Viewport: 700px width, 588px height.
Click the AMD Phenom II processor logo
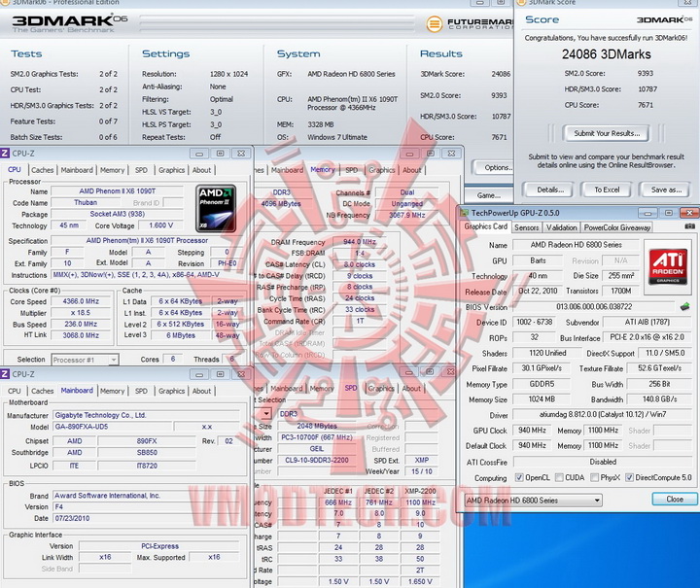click(216, 208)
